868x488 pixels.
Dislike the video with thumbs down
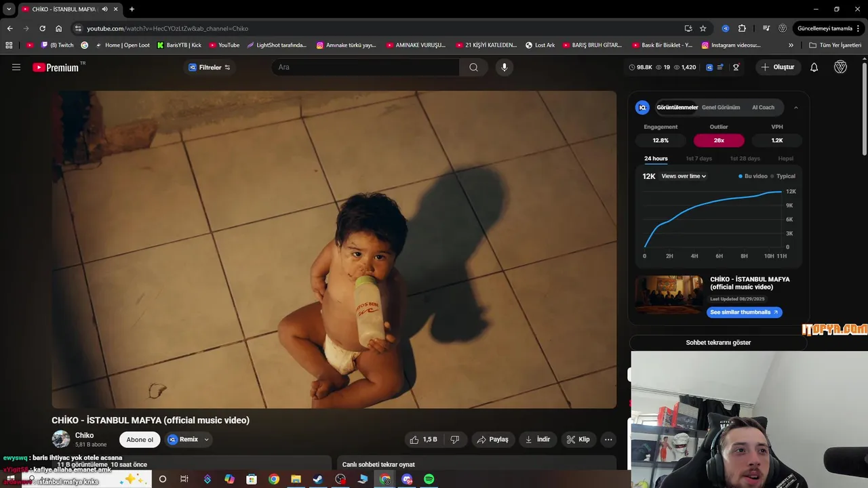pos(455,440)
